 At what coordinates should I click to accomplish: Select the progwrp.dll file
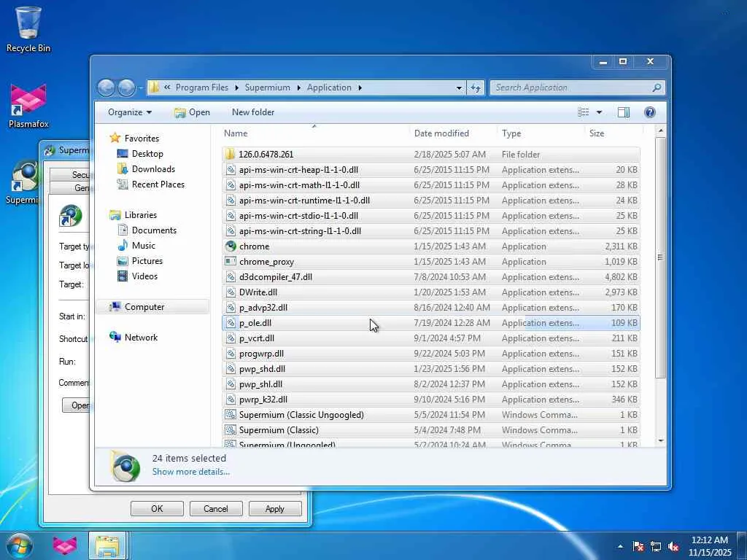pyautogui.click(x=430, y=354)
